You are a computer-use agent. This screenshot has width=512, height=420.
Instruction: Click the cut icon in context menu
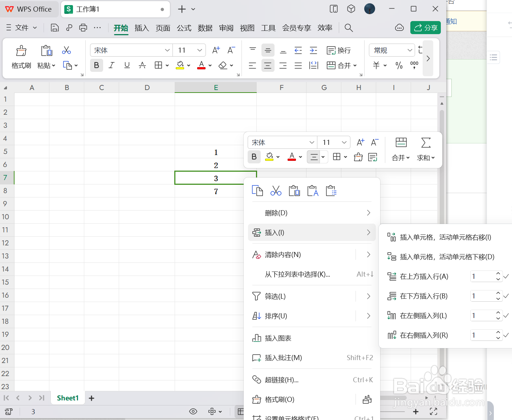[276, 191]
